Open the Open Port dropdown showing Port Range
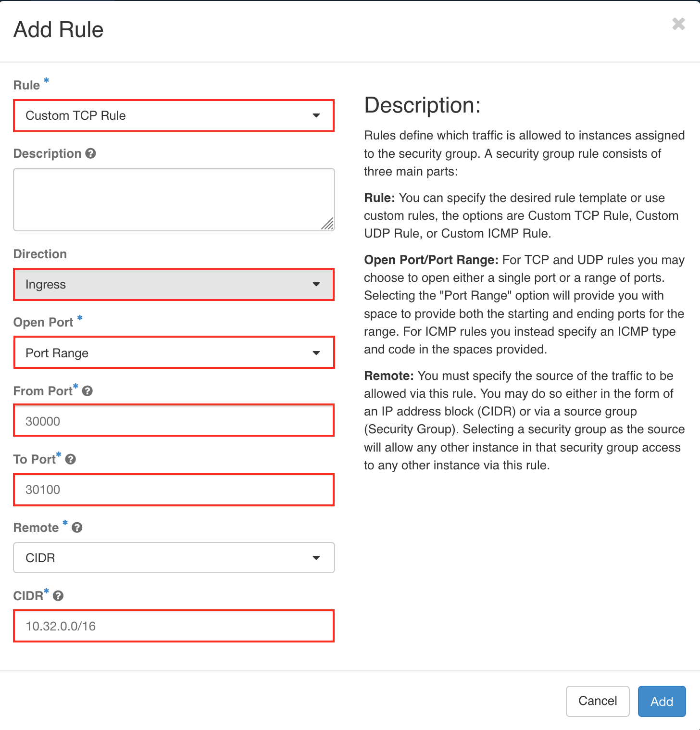 (174, 353)
